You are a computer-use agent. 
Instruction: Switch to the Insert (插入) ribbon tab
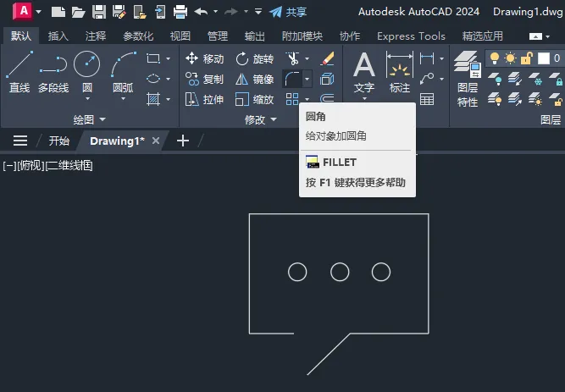(58, 36)
